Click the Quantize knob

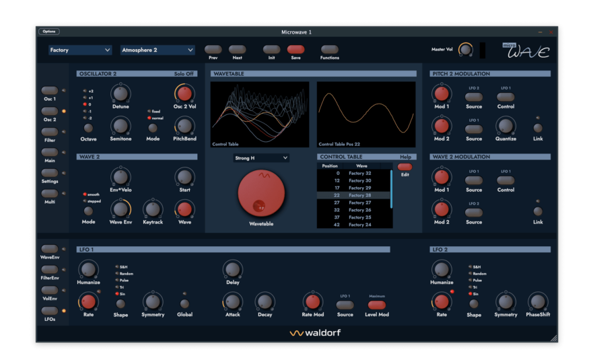point(505,126)
